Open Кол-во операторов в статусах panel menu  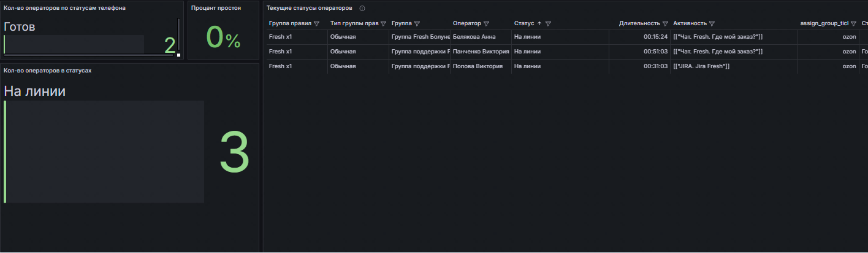click(48, 71)
